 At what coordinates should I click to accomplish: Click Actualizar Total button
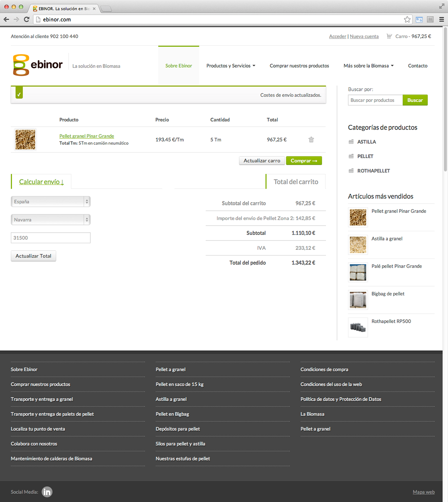[33, 256]
